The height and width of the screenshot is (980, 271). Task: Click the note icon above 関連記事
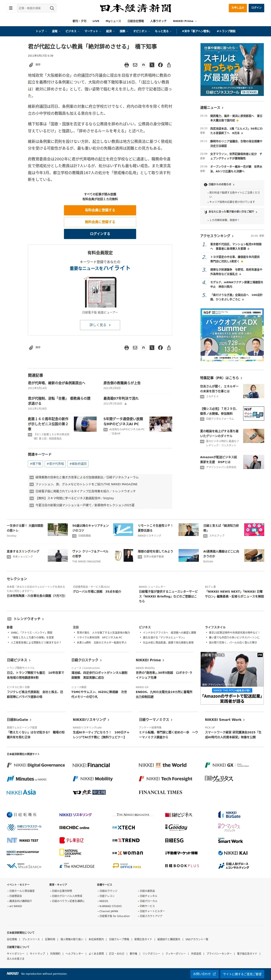143,348
